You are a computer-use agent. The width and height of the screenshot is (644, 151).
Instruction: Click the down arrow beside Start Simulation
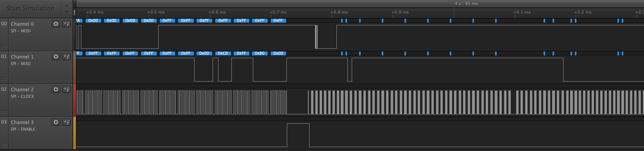[67, 12]
